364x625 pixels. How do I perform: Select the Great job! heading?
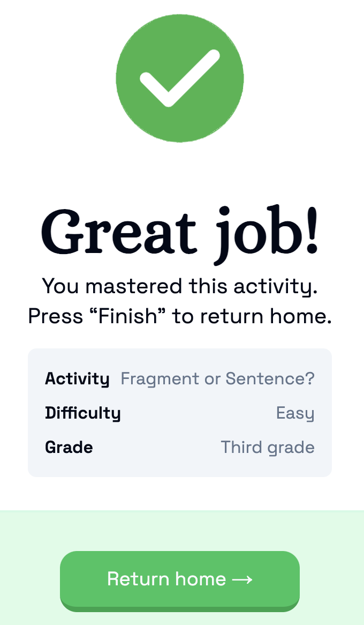(180, 234)
